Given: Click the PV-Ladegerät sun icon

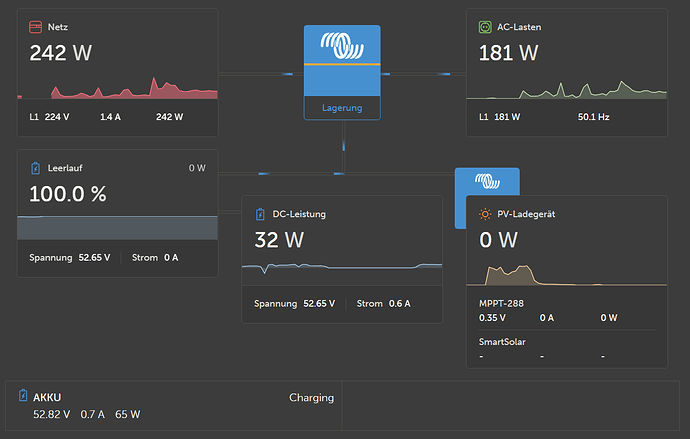Looking at the screenshot, I should (484, 214).
